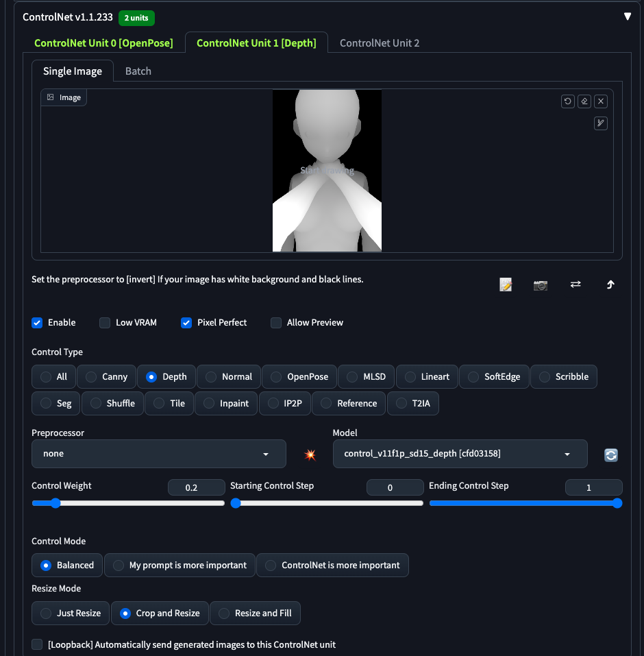The width and height of the screenshot is (644, 656).
Task: Select the Canny control type
Action: coord(107,377)
